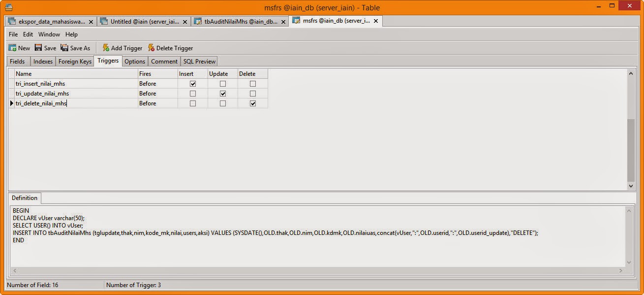Viewport: 644px width, 295px height.
Task: Switch to the Indexes tab
Action: tap(42, 61)
